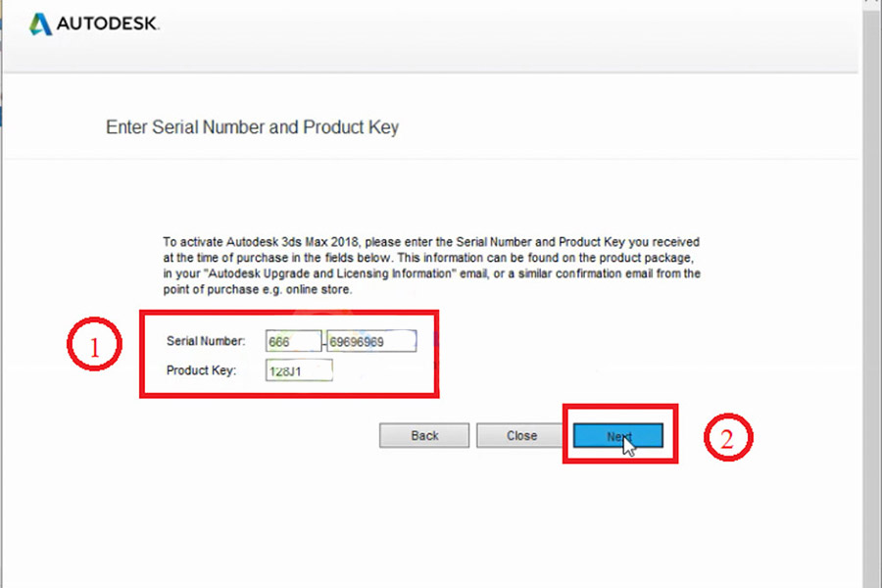Viewport: 882px width, 588px height.
Task: Dismiss the dialog using the Close button
Action: tap(521, 436)
